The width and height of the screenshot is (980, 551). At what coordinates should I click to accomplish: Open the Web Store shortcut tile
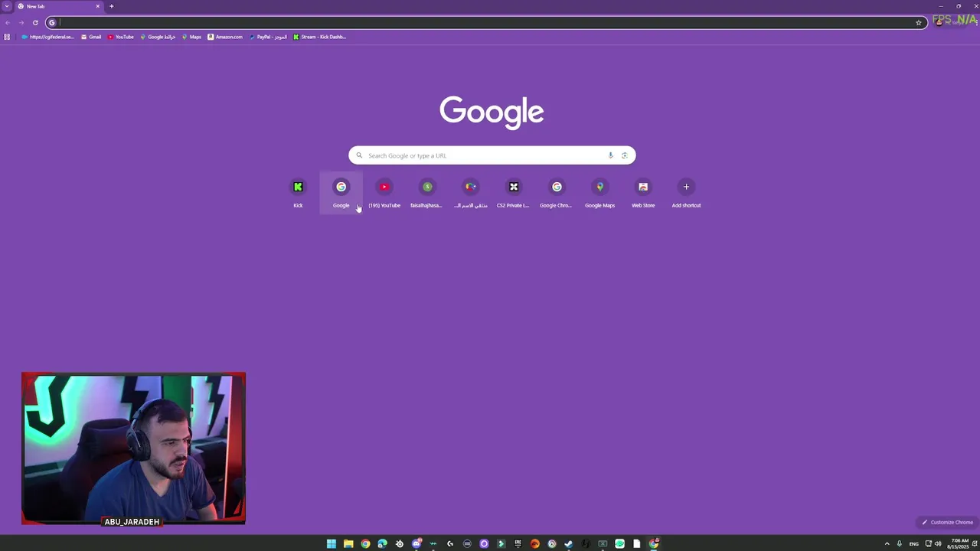coord(643,192)
